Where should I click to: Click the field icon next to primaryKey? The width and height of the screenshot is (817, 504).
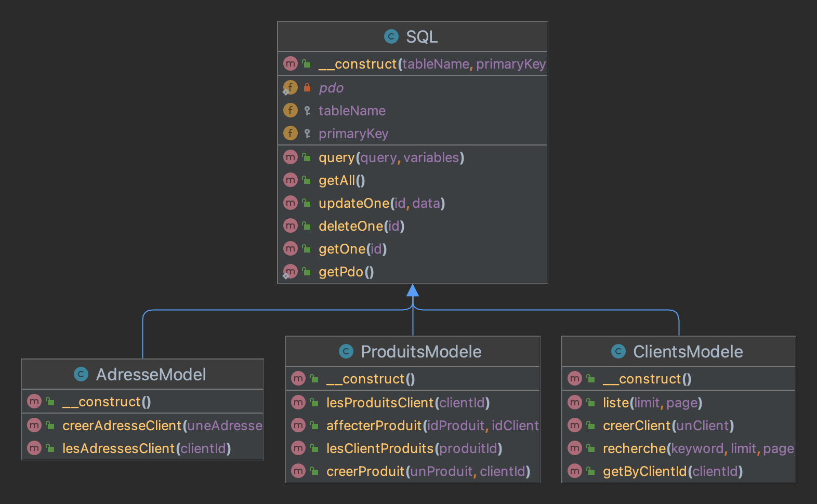[291, 133]
